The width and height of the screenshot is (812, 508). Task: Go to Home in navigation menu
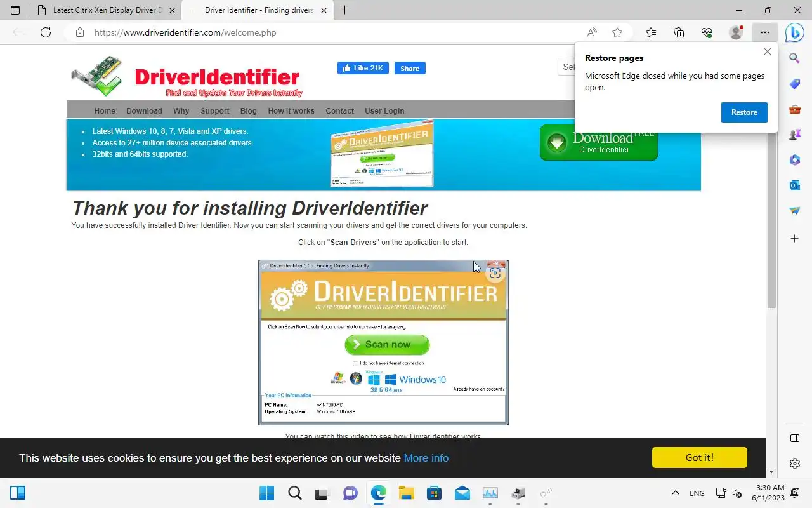pos(105,111)
